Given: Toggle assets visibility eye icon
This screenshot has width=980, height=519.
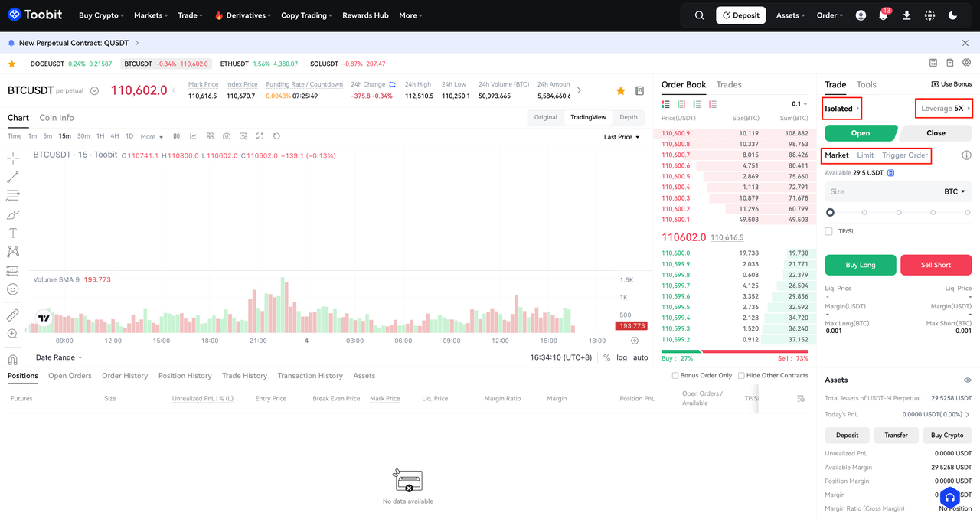Looking at the screenshot, I should 967,380.
